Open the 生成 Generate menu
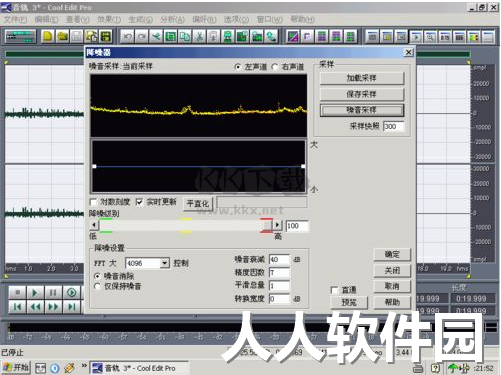 coord(140,20)
